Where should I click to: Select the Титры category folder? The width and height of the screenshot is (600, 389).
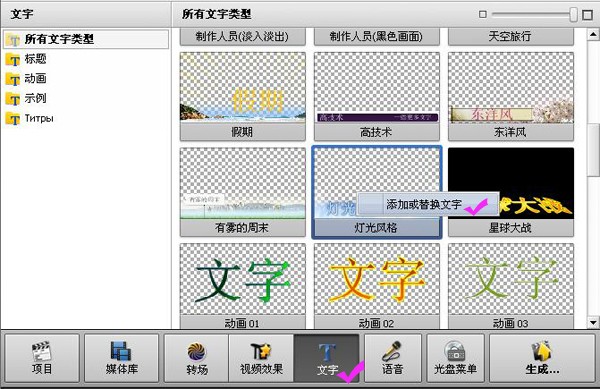(x=39, y=119)
